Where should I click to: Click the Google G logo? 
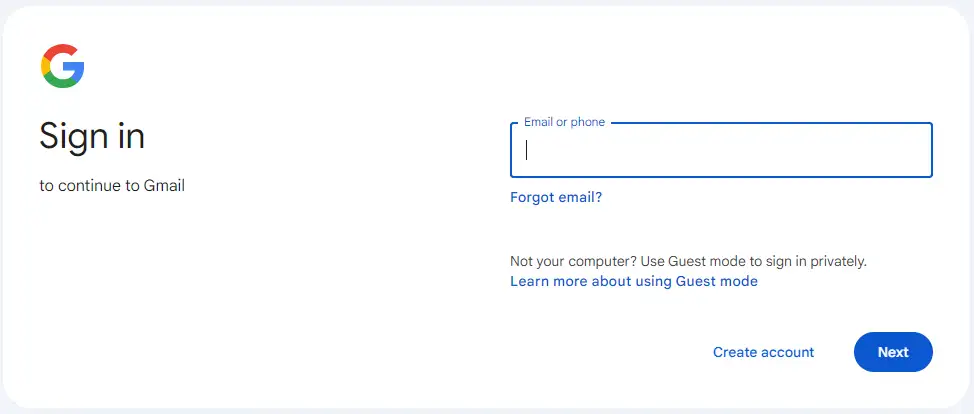click(63, 66)
